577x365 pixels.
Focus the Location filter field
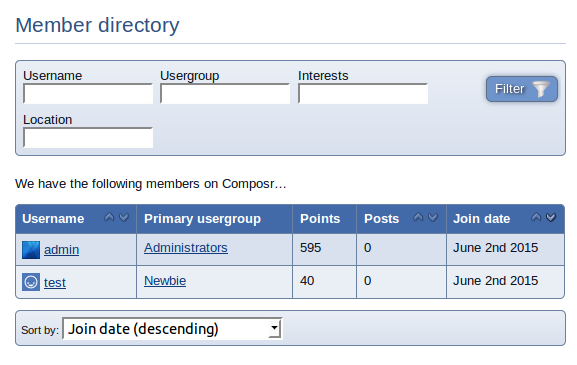click(88, 138)
